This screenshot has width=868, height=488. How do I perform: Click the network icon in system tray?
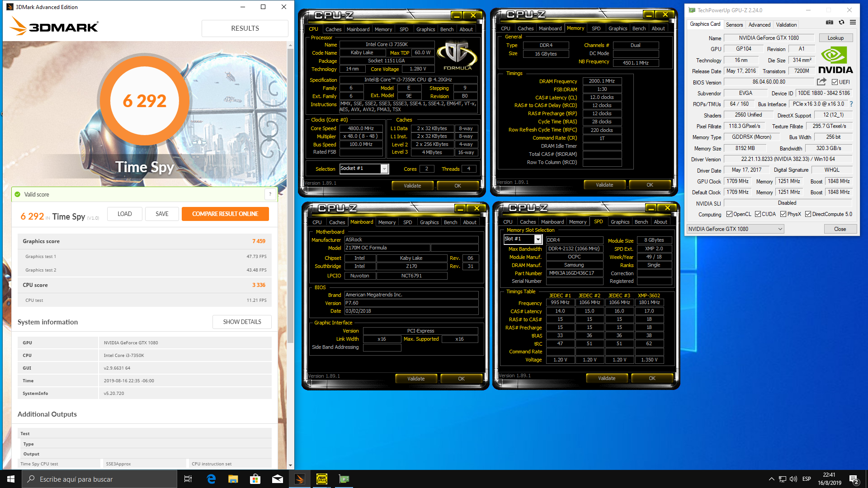coord(782,479)
